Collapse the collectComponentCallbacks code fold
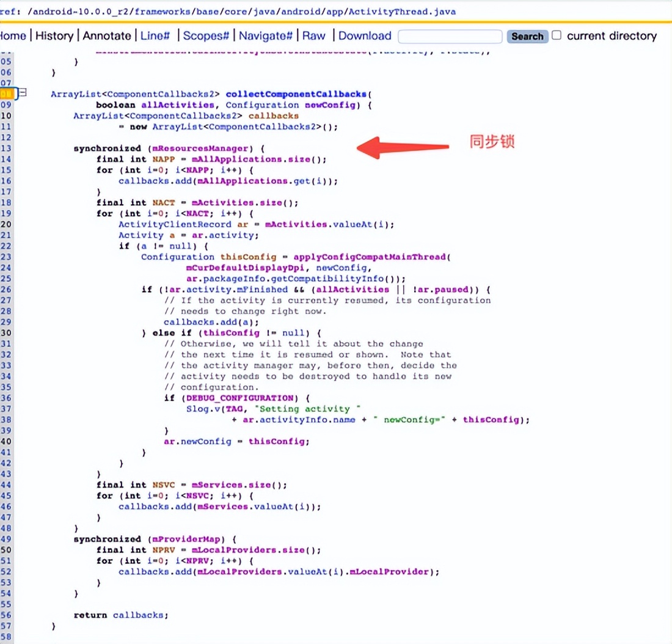Viewport: 672px width, 644px height. coord(22,93)
